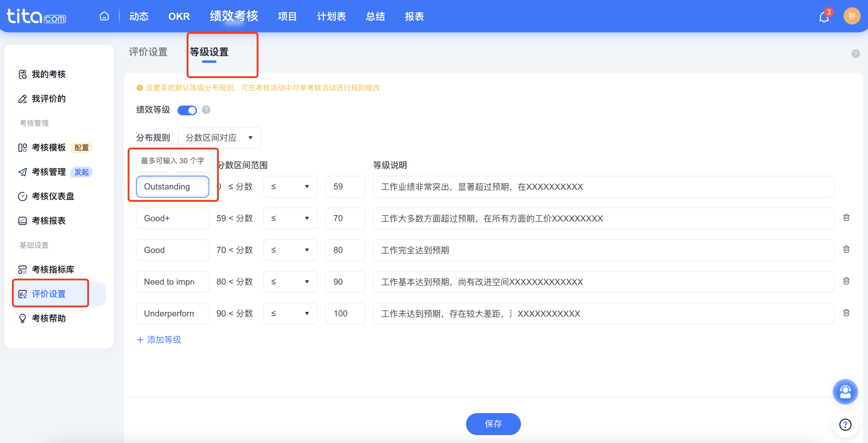Open the customer service chat bubble

845,391
